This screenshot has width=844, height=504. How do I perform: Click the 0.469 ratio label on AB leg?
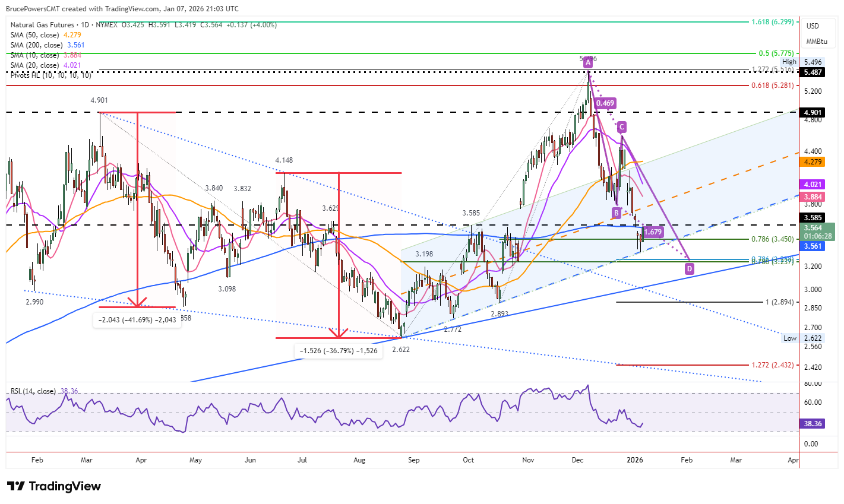click(x=605, y=103)
